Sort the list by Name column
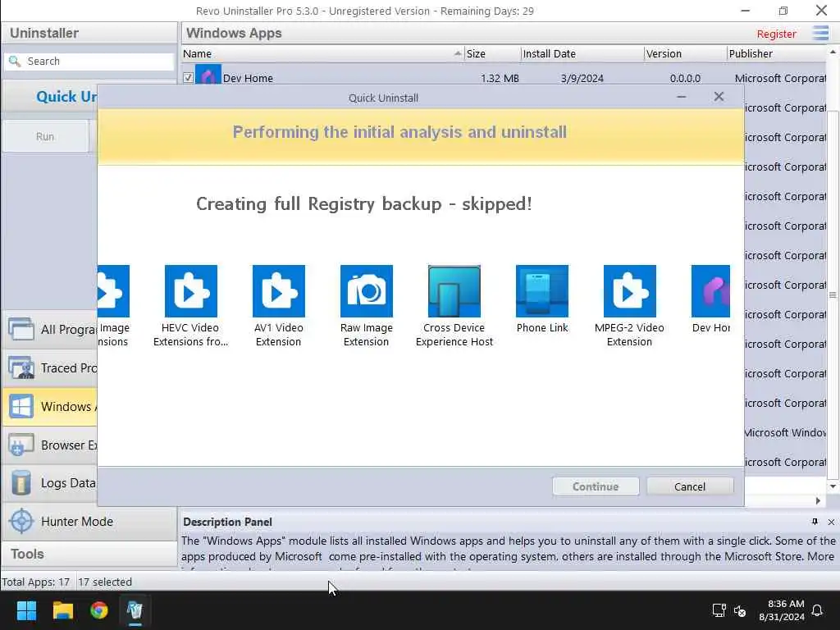 click(x=322, y=53)
